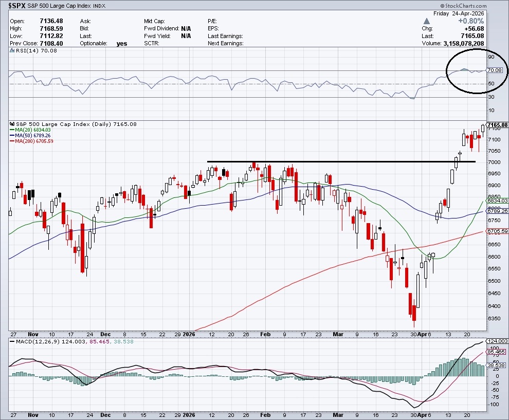Click the MA(200) 6705.59 legend entry
The width and height of the screenshot is (509, 420).
point(34,141)
